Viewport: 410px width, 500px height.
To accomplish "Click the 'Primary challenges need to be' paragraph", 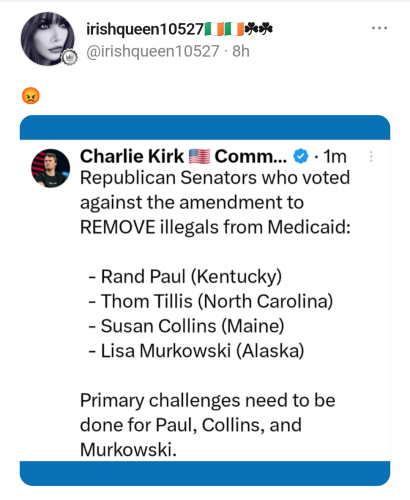I will coord(208,425).
